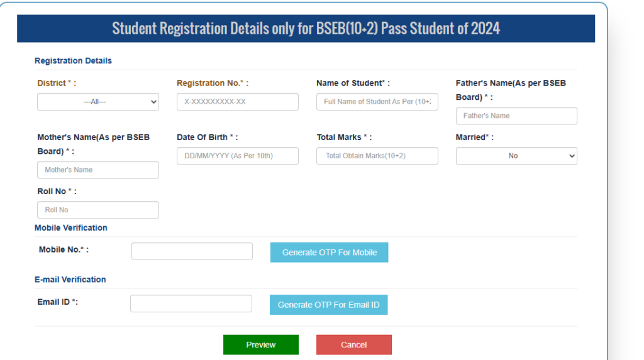Focus the Total Marks input
Image resolution: width=644 pixels, height=360 pixels.
tap(377, 156)
